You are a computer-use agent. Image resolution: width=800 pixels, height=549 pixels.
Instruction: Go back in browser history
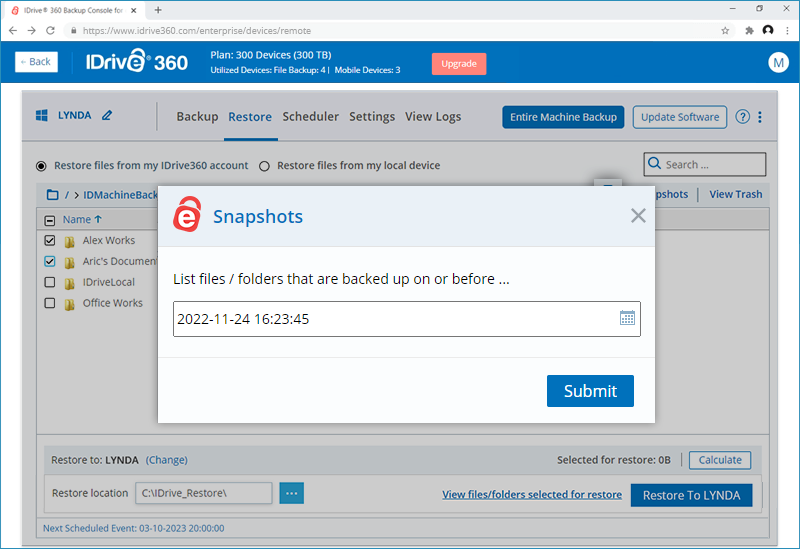click(13, 31)
